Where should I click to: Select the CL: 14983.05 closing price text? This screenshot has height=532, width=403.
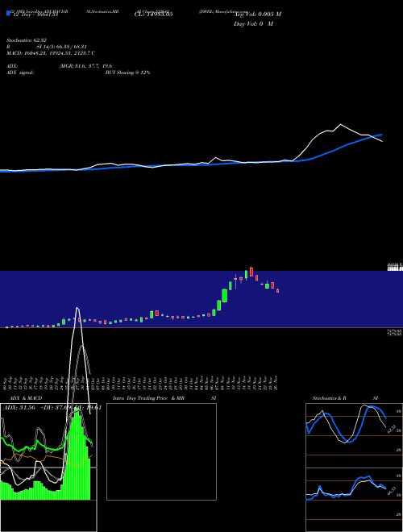pyautogui.click(x=154, y=15)
